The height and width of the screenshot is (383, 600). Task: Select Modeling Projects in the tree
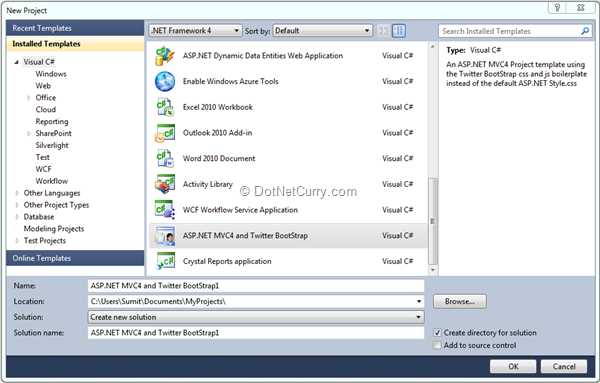(x=54, y=229)
